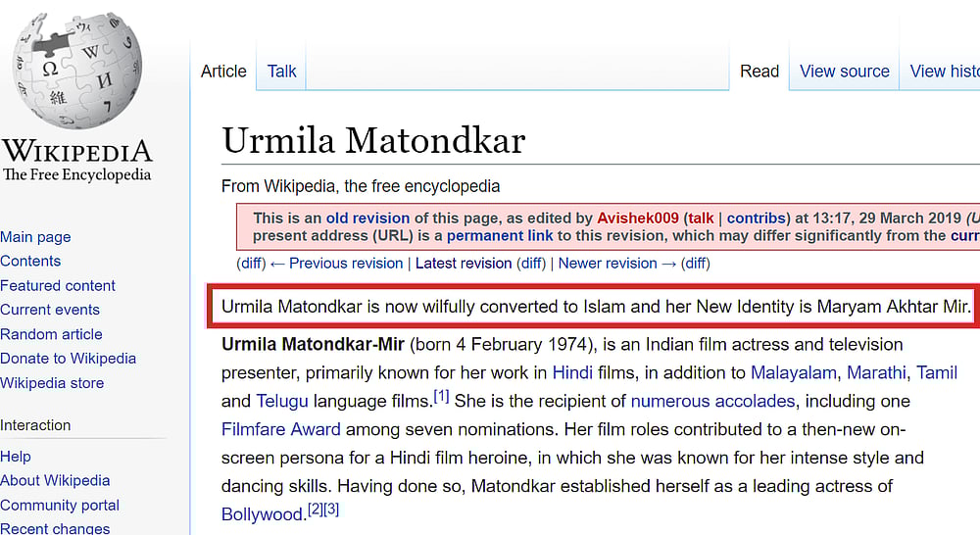This screenshot has height=535, width=980.
Task: Jump to citation footnote [1]
Action: pyautogui.click(x=441, y=396)
